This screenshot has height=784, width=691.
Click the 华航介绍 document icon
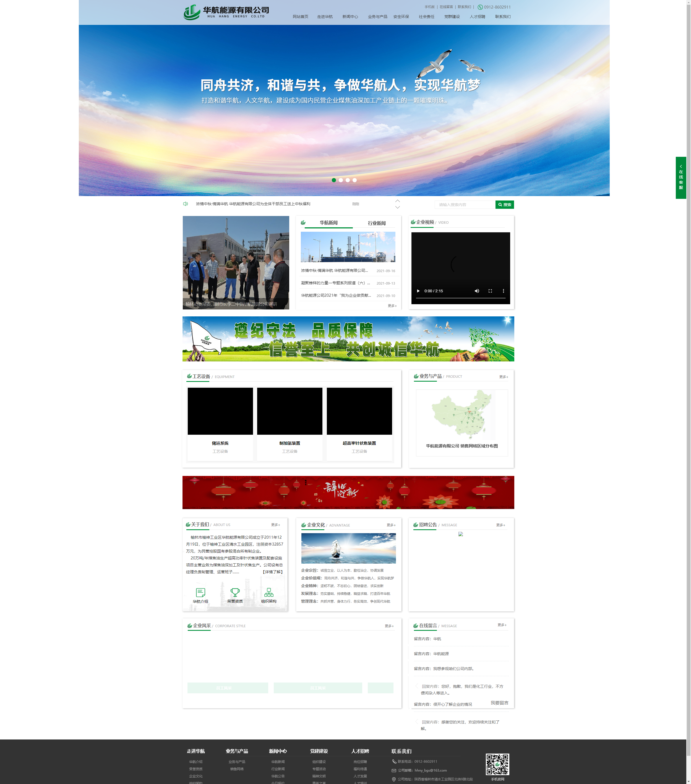pos(200,592)
